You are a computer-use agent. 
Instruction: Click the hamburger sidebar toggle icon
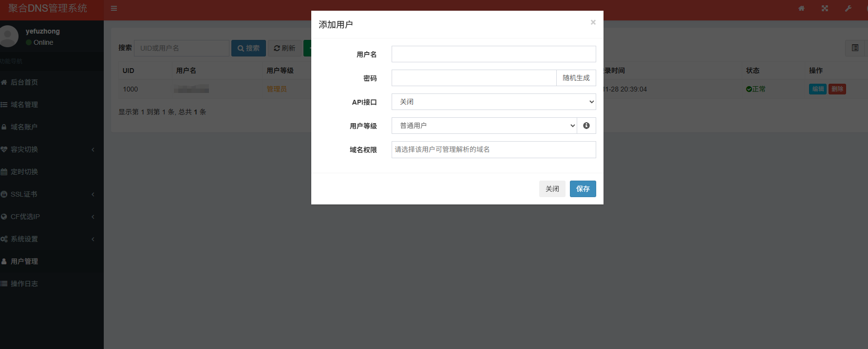[114, 8]
